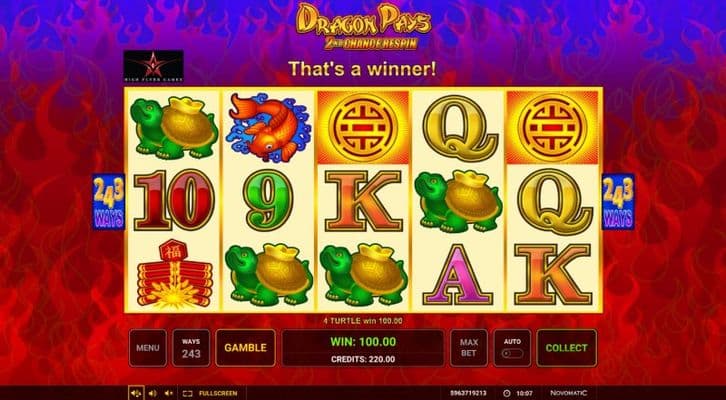Click the WIN and CREDITS display panel
The height and width of the screenshot is (400, 726).
coord(363,348)
